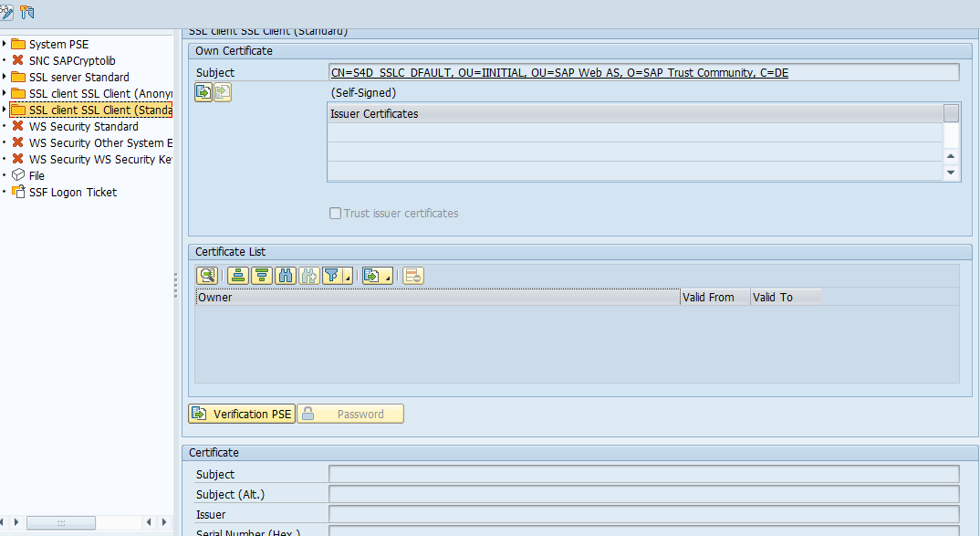Open the export icon's dropdown arrow
Viewport: 980px width, 536px height.
387,279
